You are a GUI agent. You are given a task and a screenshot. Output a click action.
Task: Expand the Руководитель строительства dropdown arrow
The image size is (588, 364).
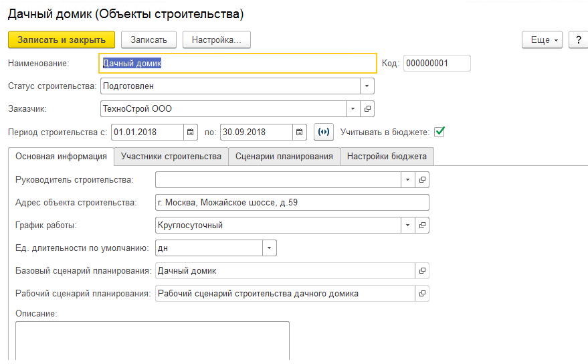click(x=407, y=180)
